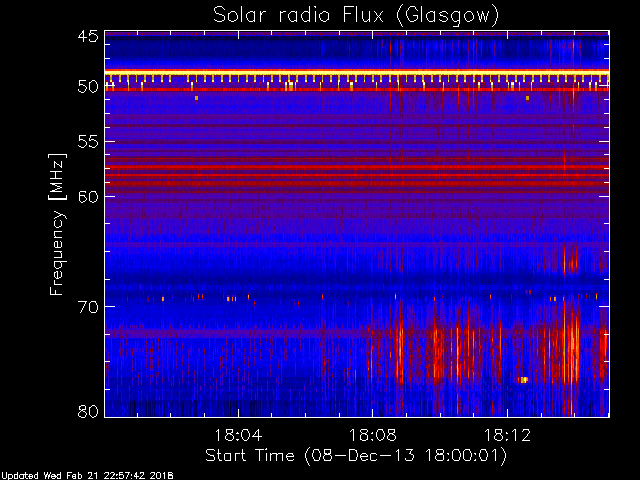Click the 60 MHz frequency tick label
This screenshot has height=480, width=640.
(x=88, y=197)
